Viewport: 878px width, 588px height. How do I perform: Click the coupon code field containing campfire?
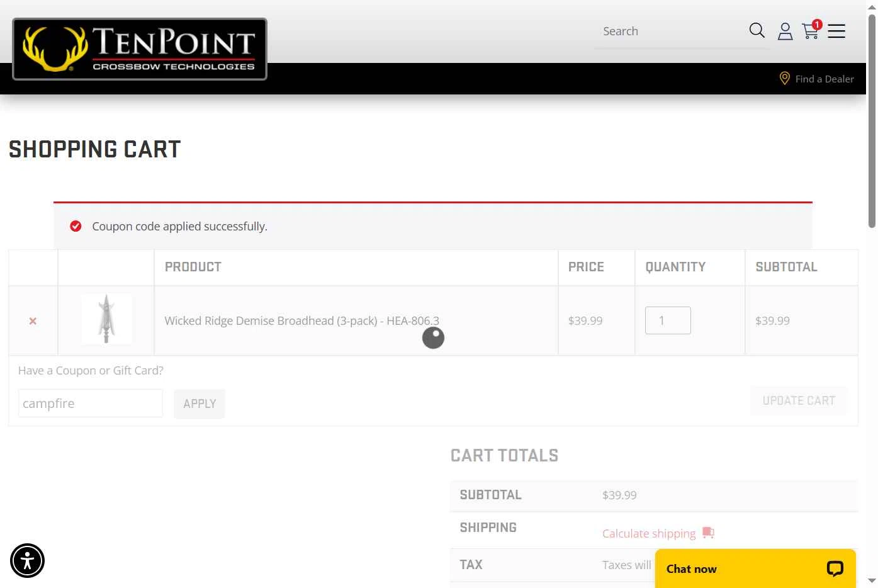click(x=91, y=403)
